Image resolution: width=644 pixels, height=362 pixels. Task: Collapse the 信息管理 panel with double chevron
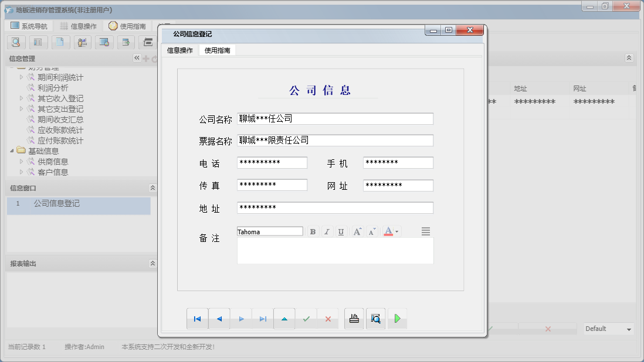(136, 58)
